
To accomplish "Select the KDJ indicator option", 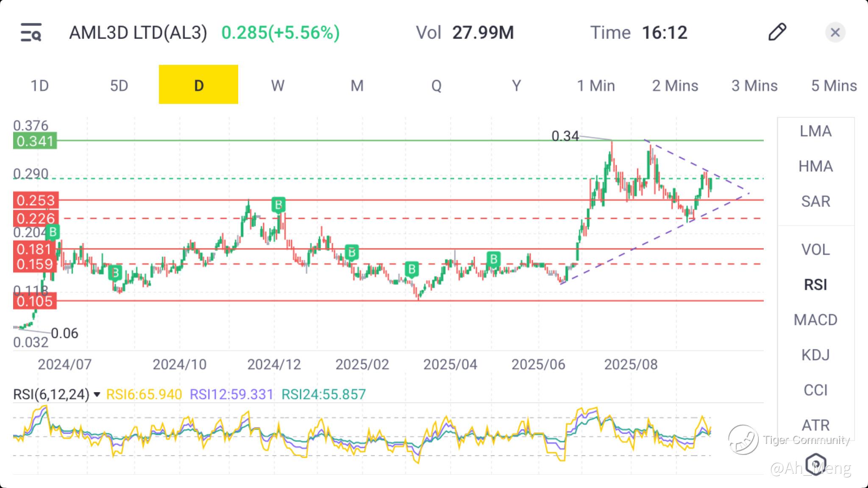I will (x=815, y=355).
